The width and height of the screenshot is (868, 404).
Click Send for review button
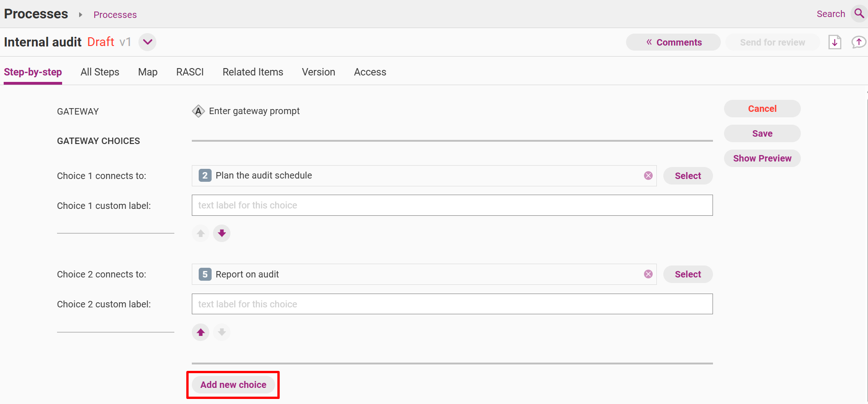(x=772, y=42)
